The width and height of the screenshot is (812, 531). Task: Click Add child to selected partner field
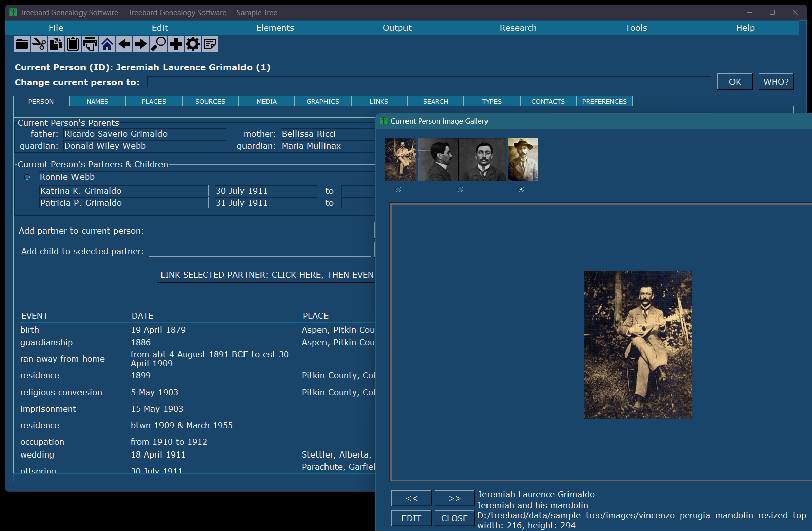(x=260, y=251)
